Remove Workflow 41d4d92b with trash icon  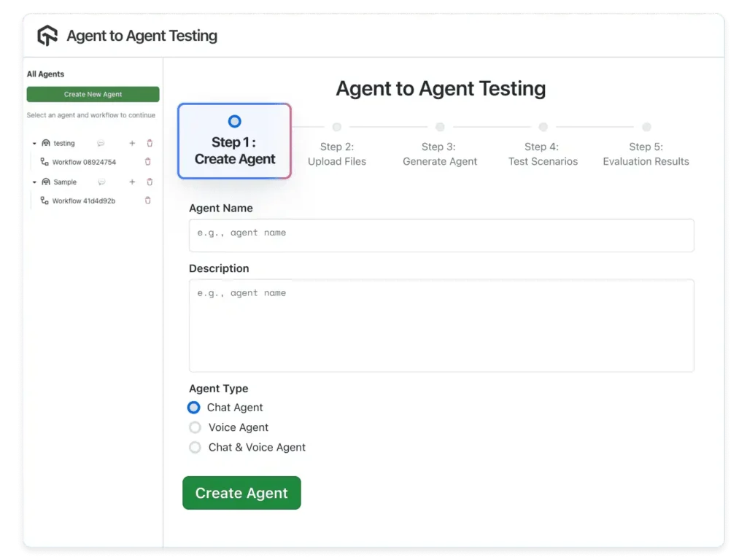pos(148,201)
